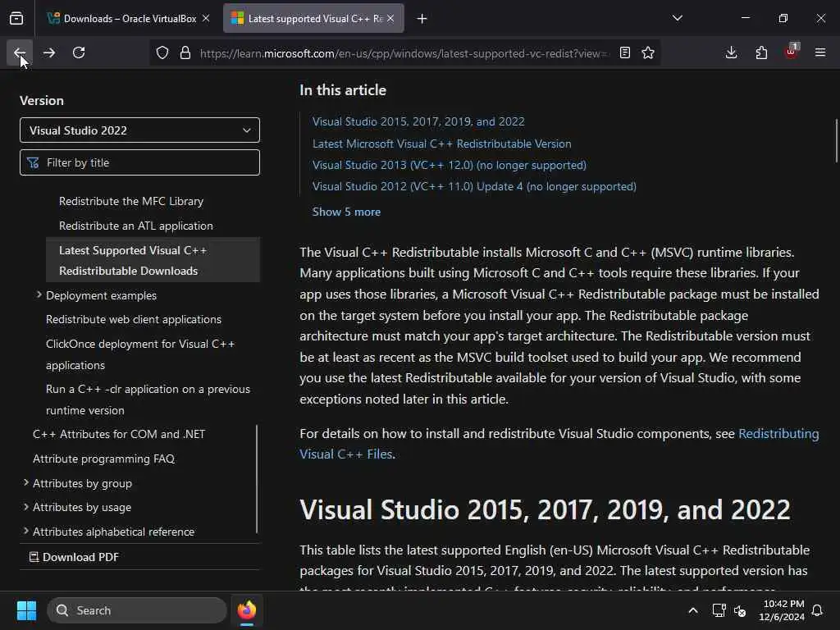Close the Downloads – Oracle VirtualBox tab
Image resolution: width=840 pixels, height=630 pixels.
[206, 18]
